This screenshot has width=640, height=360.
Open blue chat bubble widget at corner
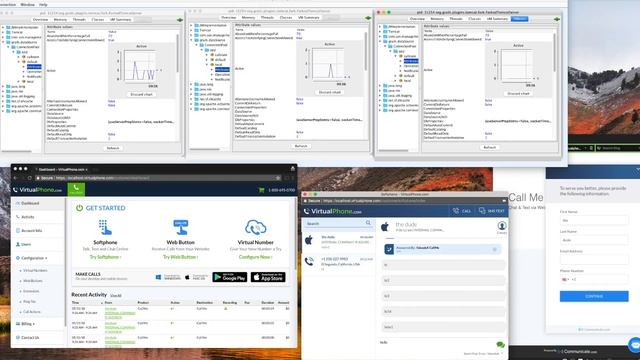(x=634, y=345)
